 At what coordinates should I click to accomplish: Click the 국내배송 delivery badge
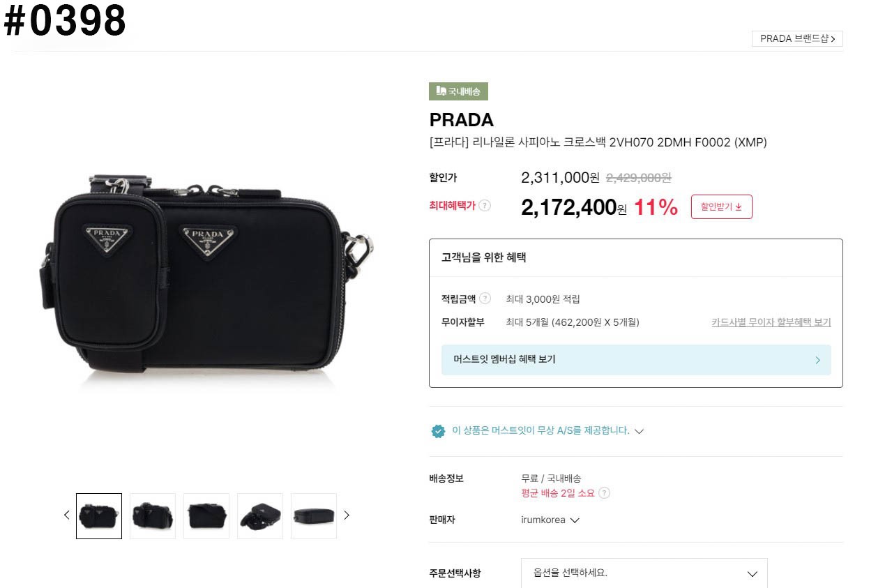click(458, 91)
